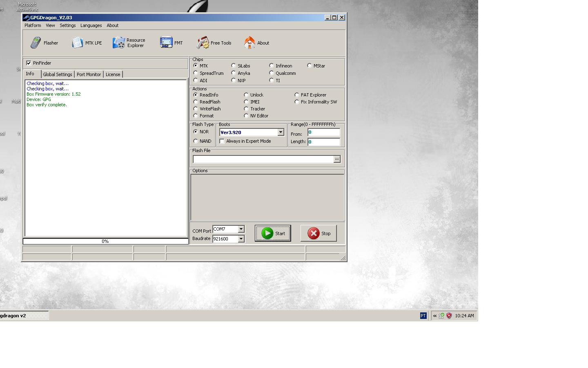Open the About menu
The height and width of the screenshot is (368, 588).
coord(113,25)
